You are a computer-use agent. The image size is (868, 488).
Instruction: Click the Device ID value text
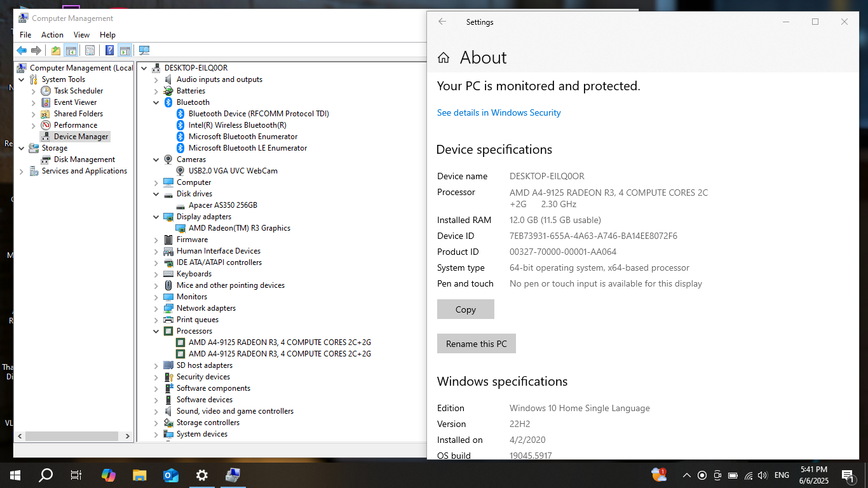pos(593,236)
